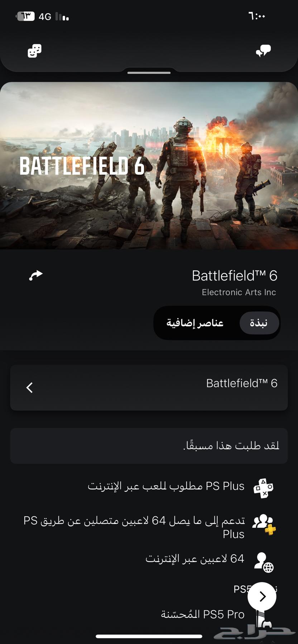Tap the chevron in the edition box
Screen dimensions: 298x644
coord(30,387)
